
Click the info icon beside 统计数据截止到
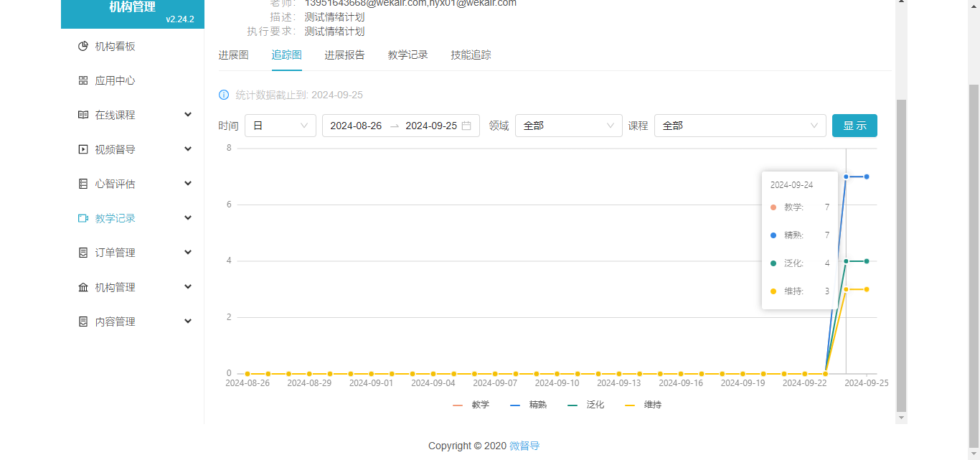point(224,95)
